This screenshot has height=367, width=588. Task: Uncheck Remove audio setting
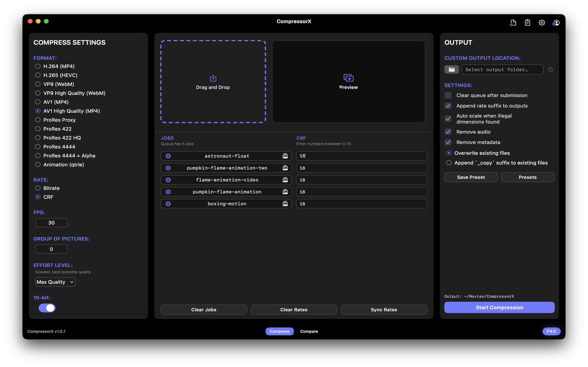click(x=448, y=132)
